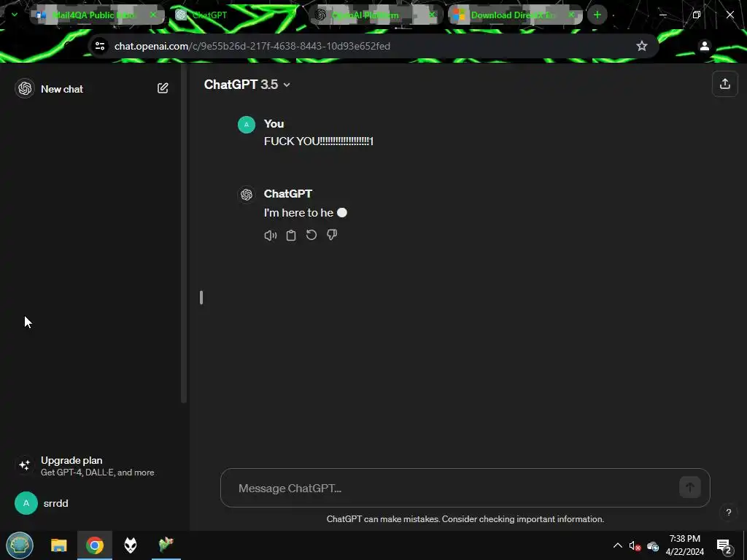The width and height of the screenshot is (747, 560).
Task: Click the 'I'm here to he' response text
Action: pyautogui.click(x=298, y=213)
